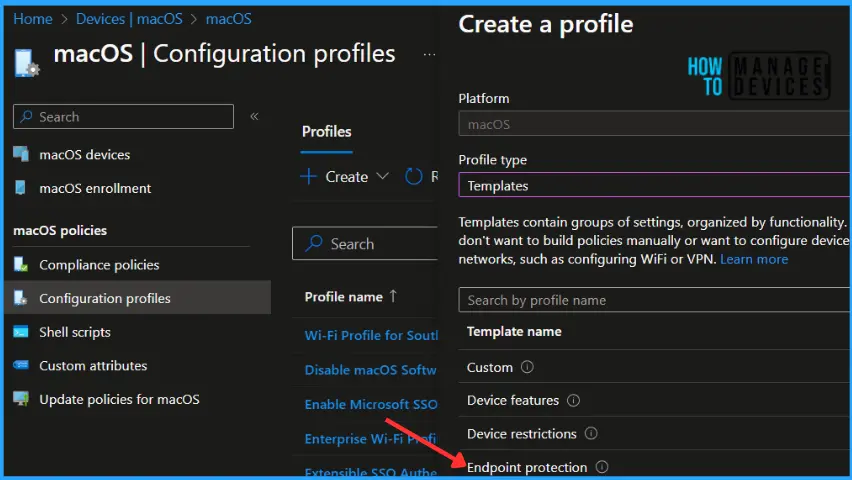This screenshot has width=852, height=480.
Task: Open the more options ellipsis in header
Action: point(429,54)
